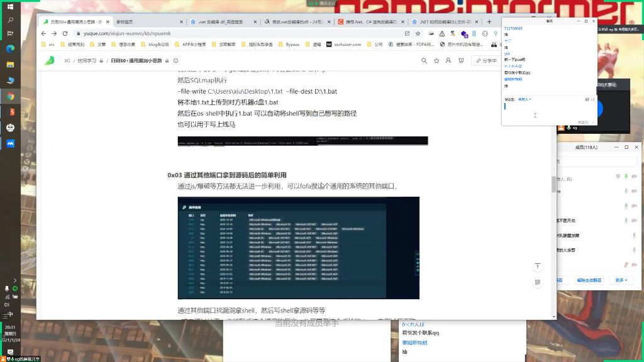Bookmark page with the address bar star

(418, 34)
